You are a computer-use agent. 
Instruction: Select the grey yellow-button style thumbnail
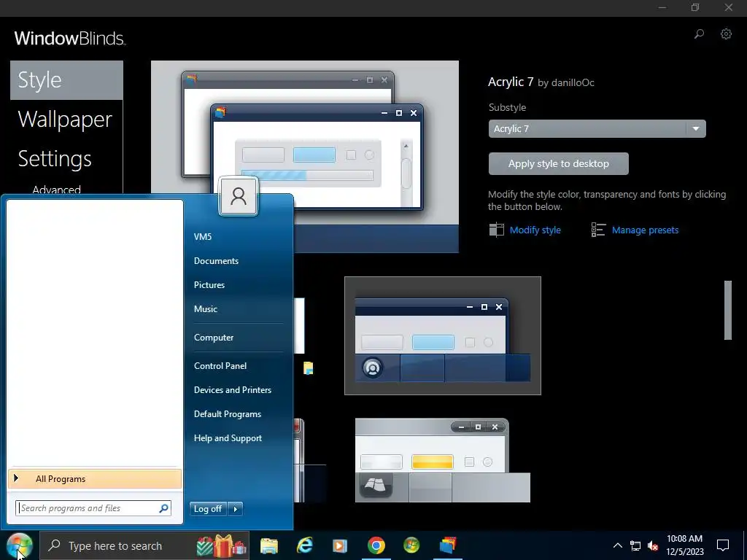(443, 461)
